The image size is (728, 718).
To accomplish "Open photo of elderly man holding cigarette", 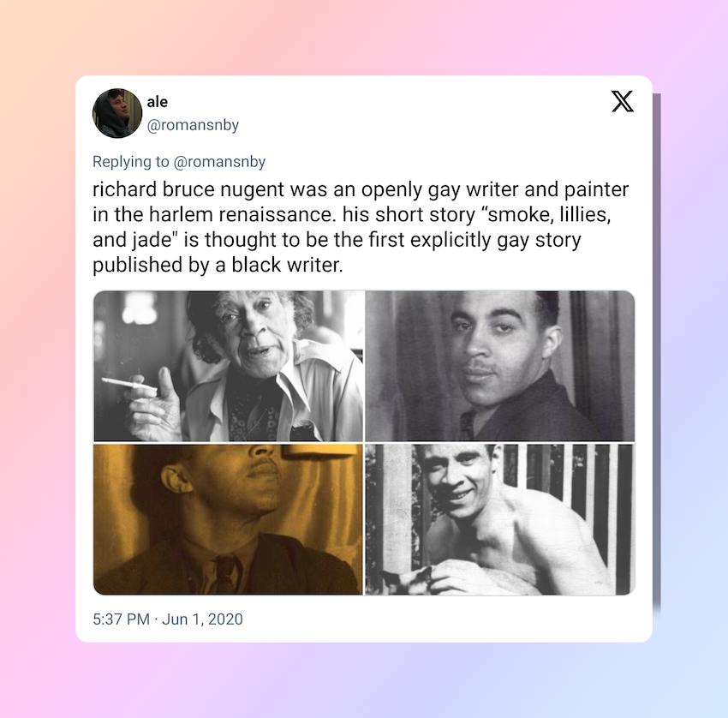I will tap(229, 366).
